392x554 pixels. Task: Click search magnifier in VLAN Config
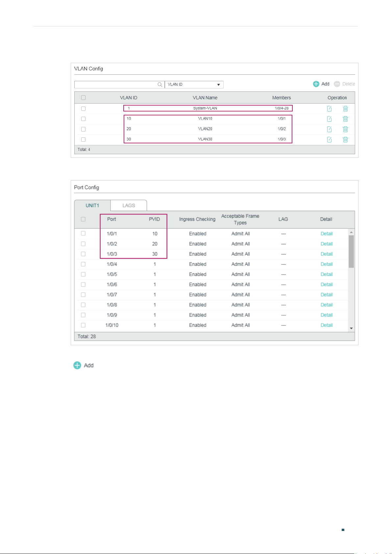[160, 84]
